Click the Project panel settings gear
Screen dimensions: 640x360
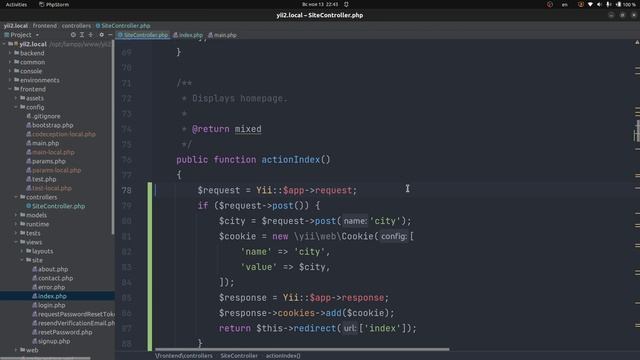point(102,35)
